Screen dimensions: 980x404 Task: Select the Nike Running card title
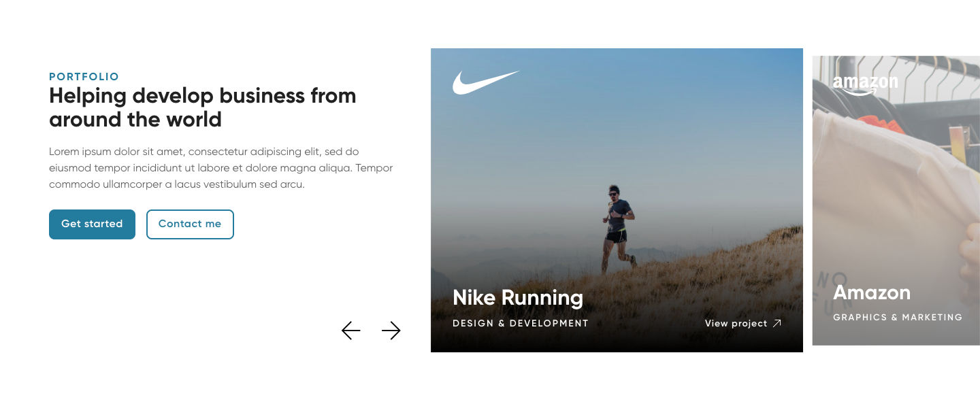click(517, 298)
